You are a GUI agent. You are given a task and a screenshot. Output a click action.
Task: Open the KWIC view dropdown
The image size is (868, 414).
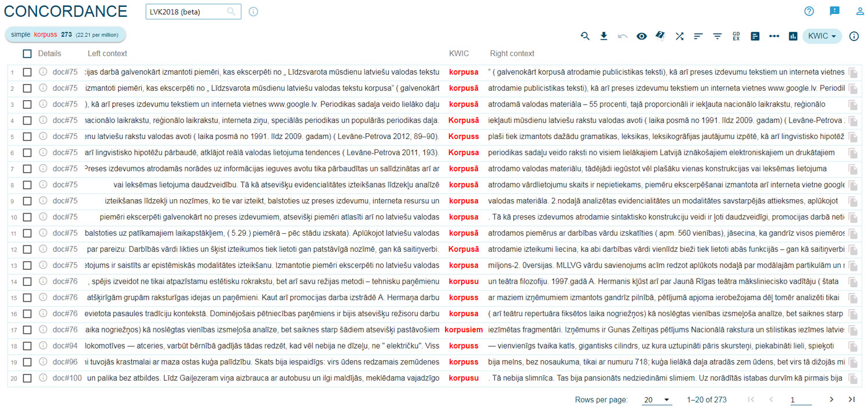pyautogui.click(x=822, y=36)
